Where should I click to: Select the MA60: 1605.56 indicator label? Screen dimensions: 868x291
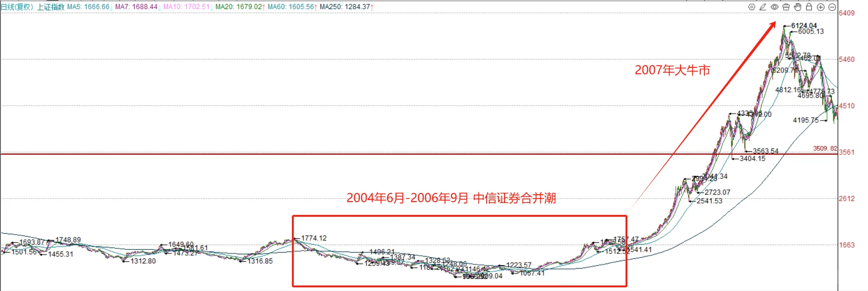coord(292,7)
